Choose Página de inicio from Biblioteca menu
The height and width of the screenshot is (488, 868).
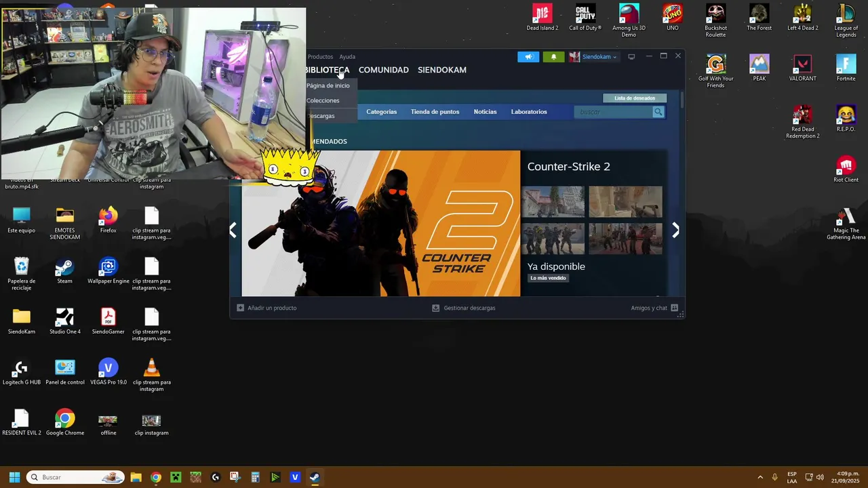click(x=328, y=85)
